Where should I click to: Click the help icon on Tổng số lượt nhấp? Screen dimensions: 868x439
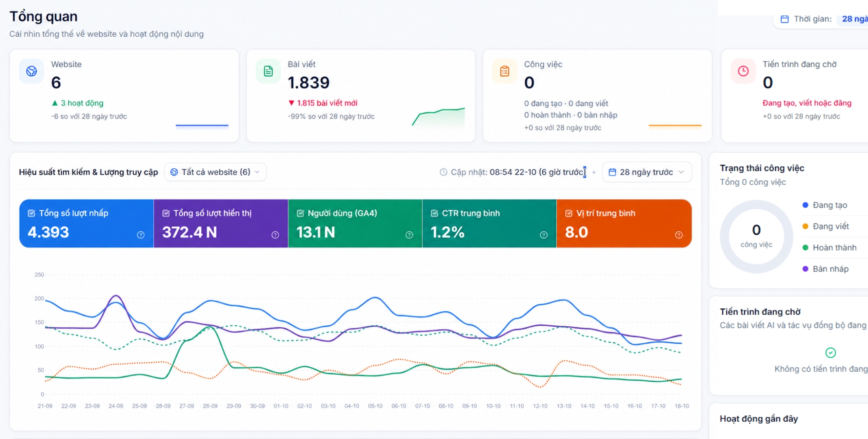coord(141,235)
